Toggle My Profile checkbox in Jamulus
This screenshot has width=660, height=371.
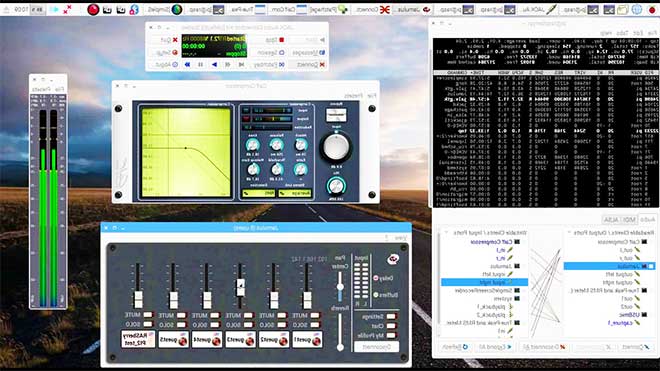pyautogui.click(x=391, y=335)
